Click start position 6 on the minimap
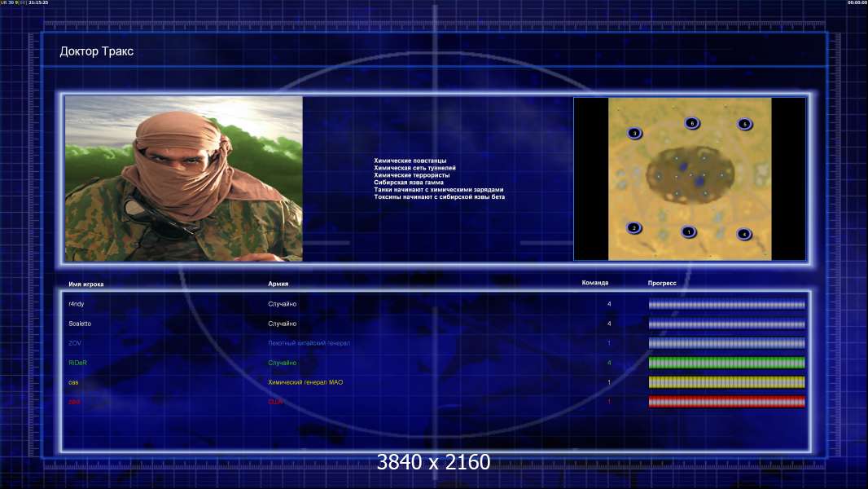 coord(691,124)
